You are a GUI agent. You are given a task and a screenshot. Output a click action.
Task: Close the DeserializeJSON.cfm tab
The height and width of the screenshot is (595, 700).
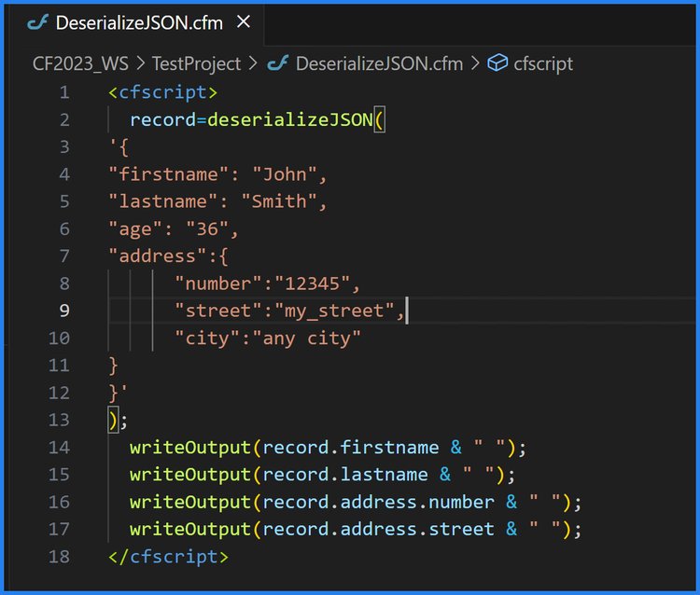[x=244, y=21]
